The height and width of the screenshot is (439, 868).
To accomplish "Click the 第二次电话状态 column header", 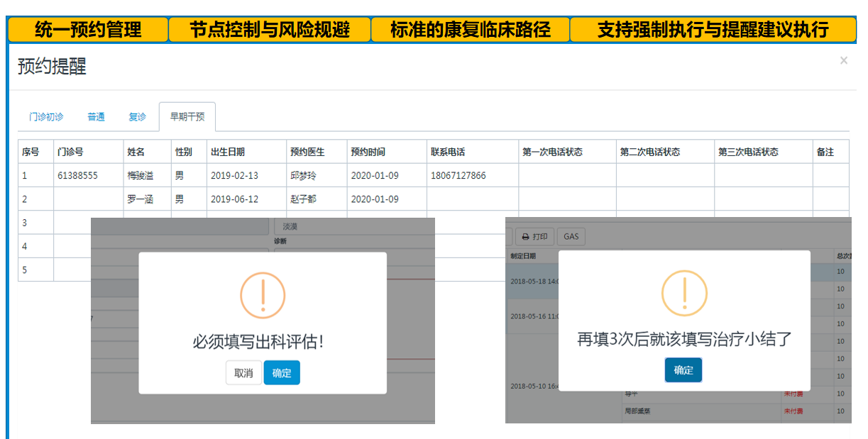I will coord(665,152).
